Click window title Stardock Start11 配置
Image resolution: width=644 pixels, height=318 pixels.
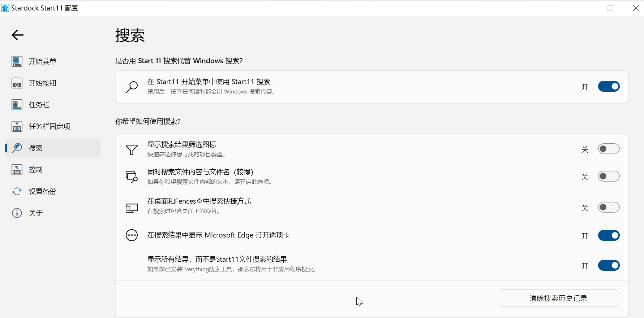click(45, 8)
